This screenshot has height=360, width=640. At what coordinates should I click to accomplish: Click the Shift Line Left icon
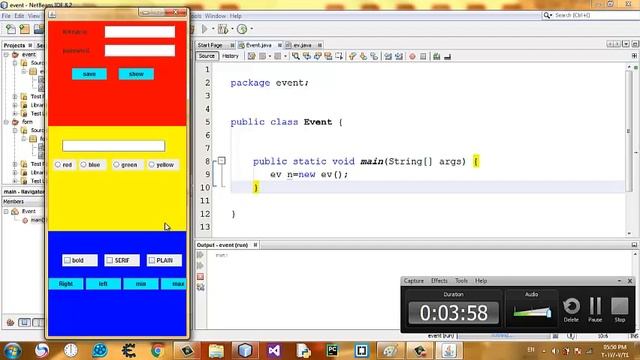388,56
